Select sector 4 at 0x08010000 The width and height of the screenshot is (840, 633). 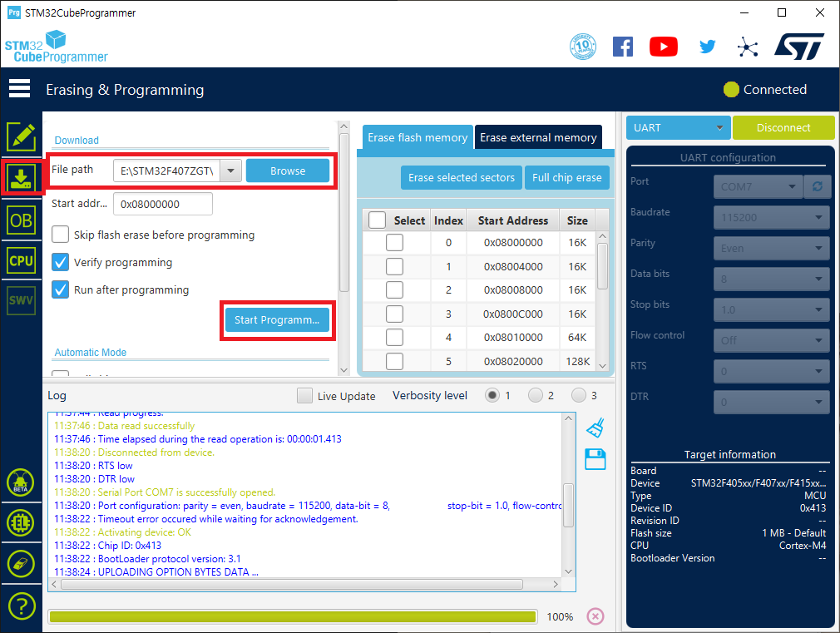(394, 337)
